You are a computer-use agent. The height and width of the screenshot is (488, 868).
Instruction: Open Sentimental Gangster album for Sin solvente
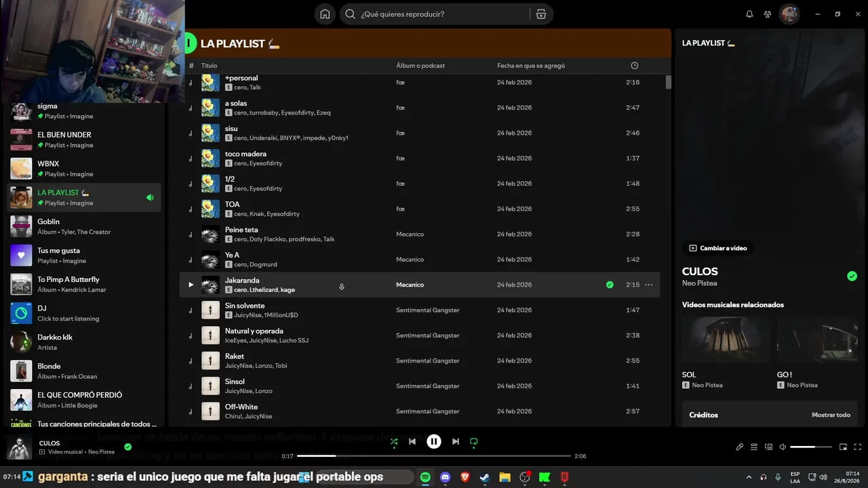pos(428,310)
